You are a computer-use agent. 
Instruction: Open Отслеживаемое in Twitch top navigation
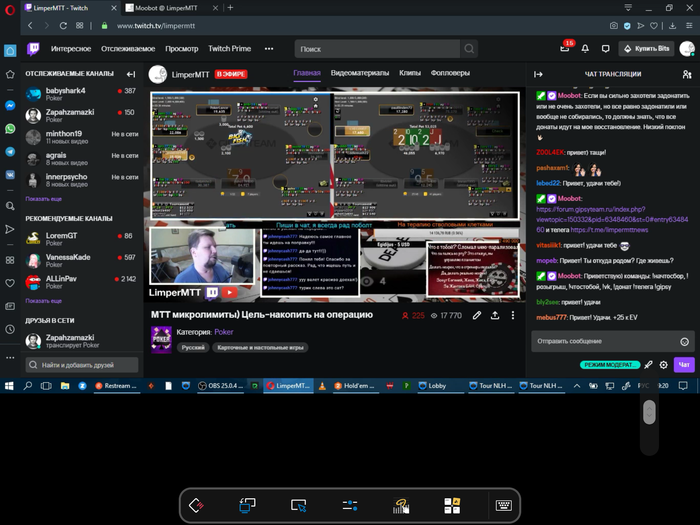(x=128, y=49)
